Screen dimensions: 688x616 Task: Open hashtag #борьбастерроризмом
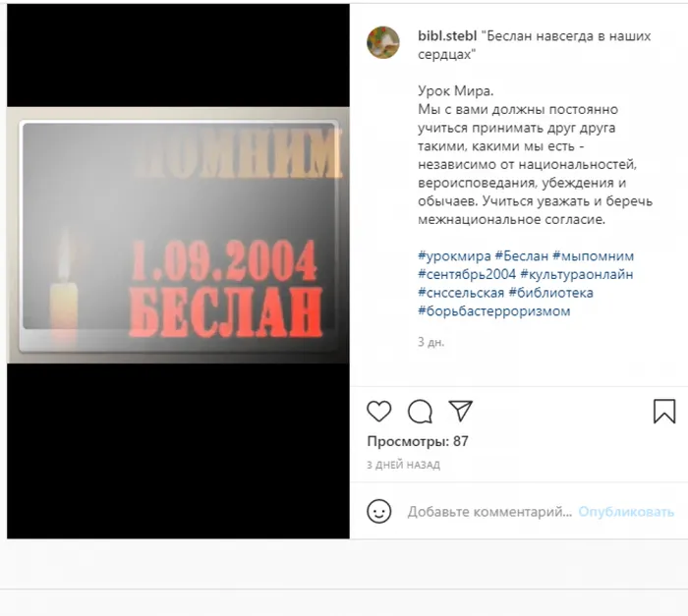[x=494, y=311]
